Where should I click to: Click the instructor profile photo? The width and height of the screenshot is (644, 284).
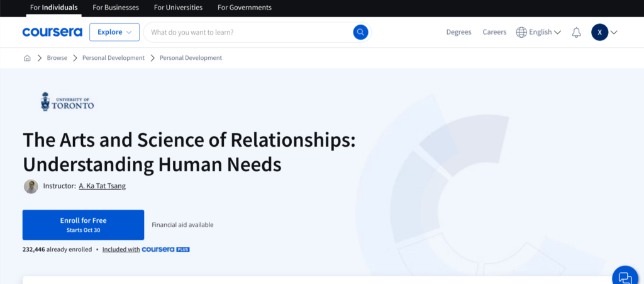coord(31,186)
